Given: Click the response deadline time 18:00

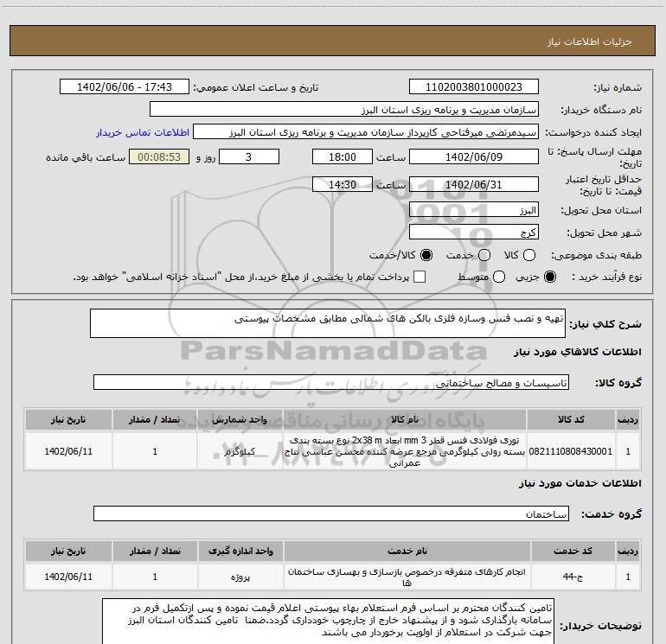Looking at the screenshot, I should point(343,156).
